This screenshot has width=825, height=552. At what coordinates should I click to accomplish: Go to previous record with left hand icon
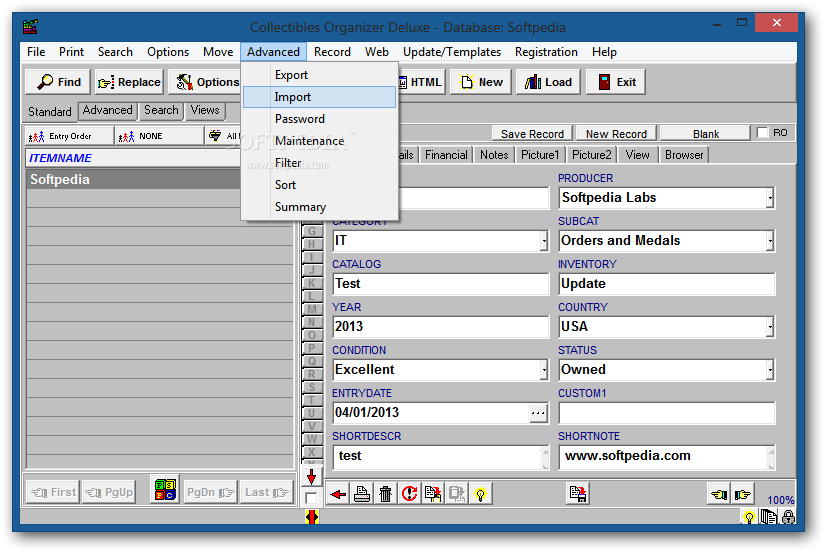pyautogui.click(x=719, y=494)
